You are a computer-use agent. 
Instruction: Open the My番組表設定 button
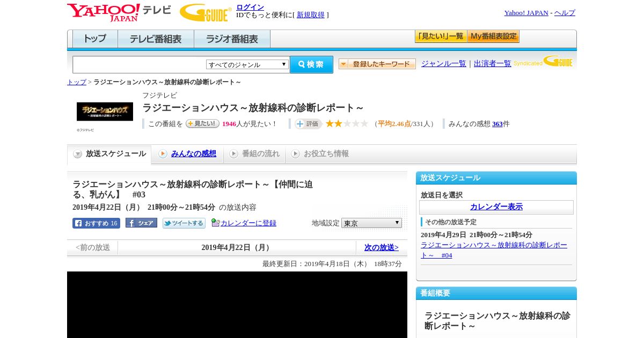point(493,36)
